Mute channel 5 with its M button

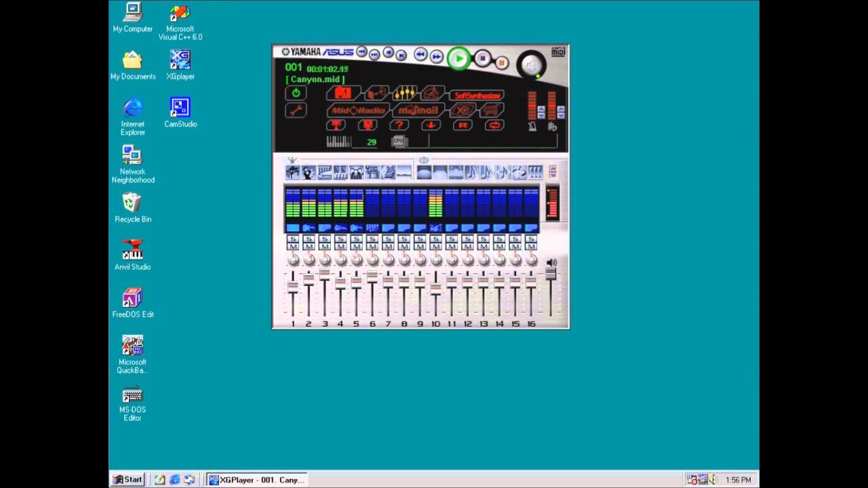(x=357, y=247)
